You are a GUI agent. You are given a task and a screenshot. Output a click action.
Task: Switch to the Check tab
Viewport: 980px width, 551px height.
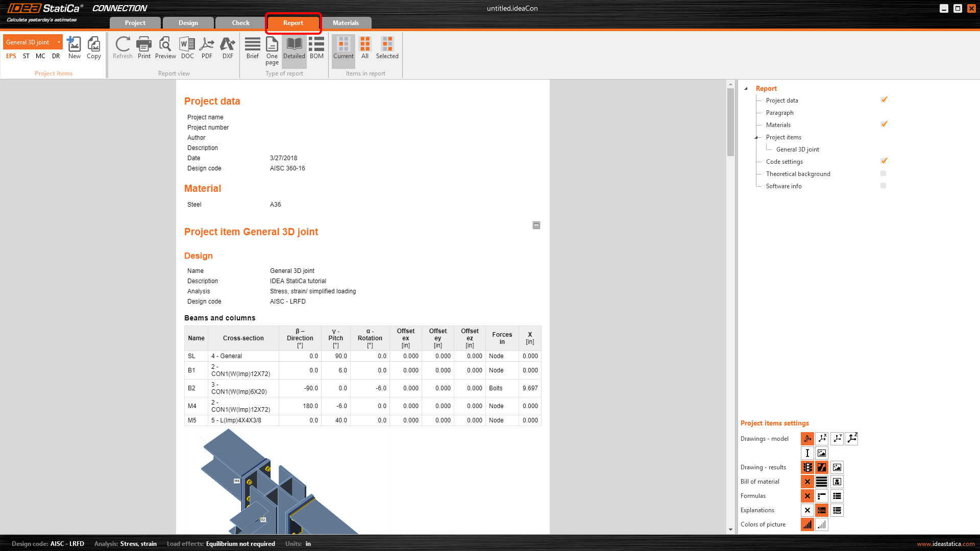(x=240, y=23)
